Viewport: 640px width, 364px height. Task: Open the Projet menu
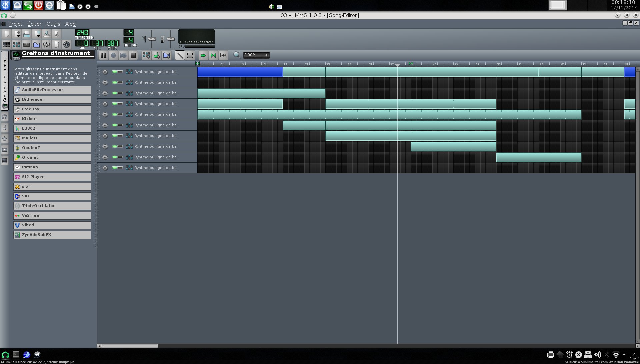[x=15, y=24]
